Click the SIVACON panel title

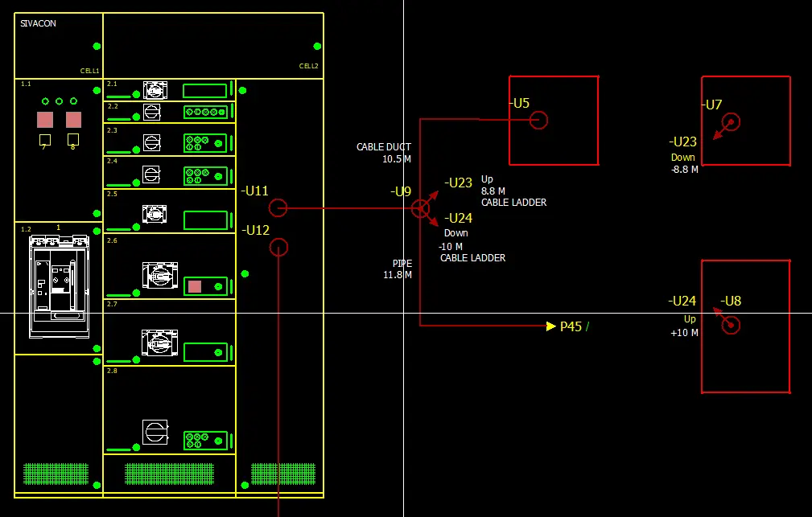38,23
